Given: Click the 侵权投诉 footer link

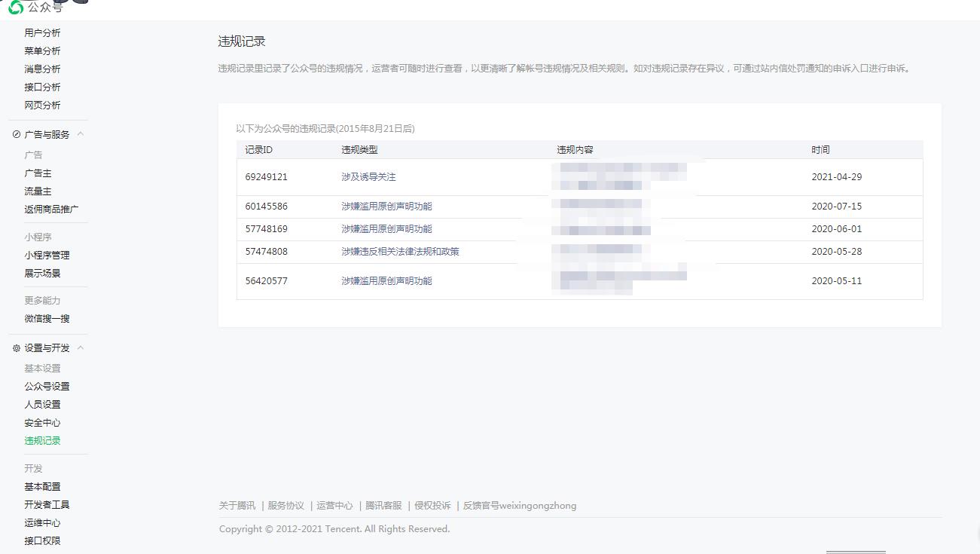Looking at the screenshot, I should pos(432,506).
